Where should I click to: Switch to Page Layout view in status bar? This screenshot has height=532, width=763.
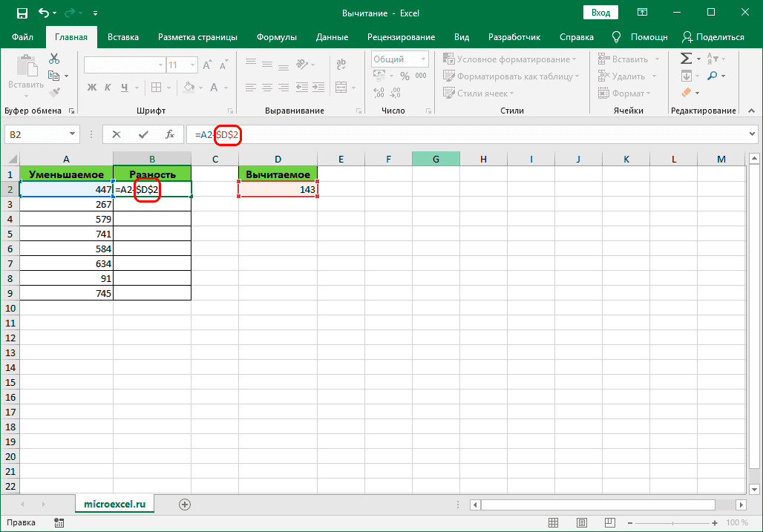tap(583, 522)
